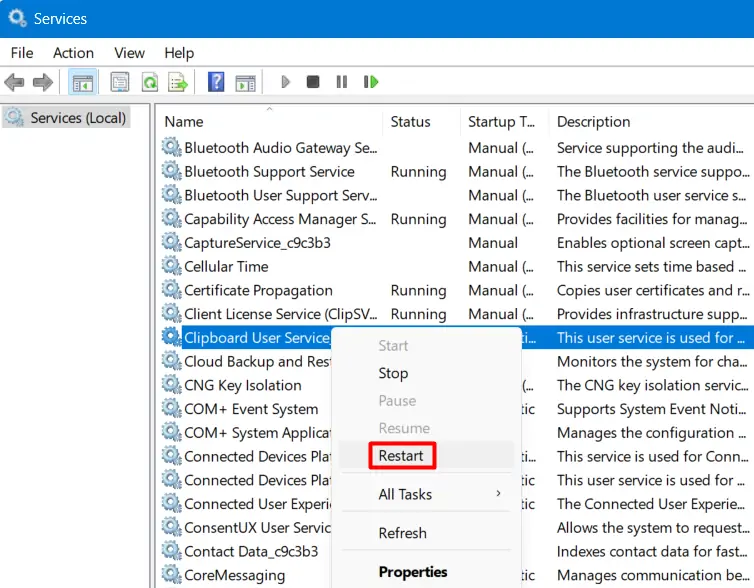Open the Help menu
754x588 pixels.
click(179, 53)
